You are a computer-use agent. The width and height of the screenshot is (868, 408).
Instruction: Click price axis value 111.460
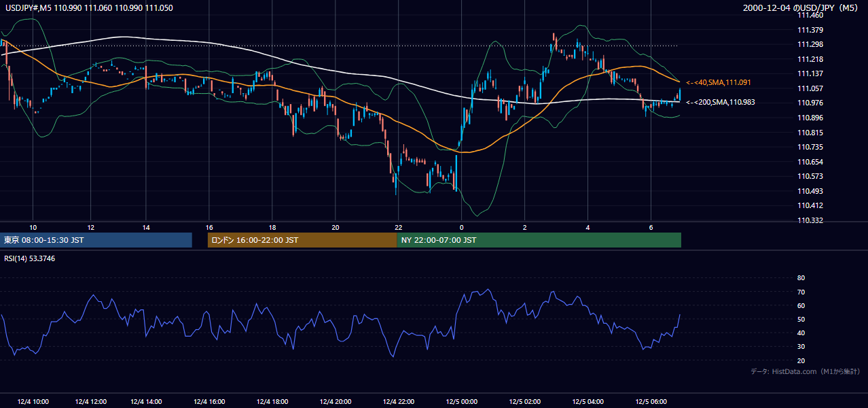[x=810, y=15]
